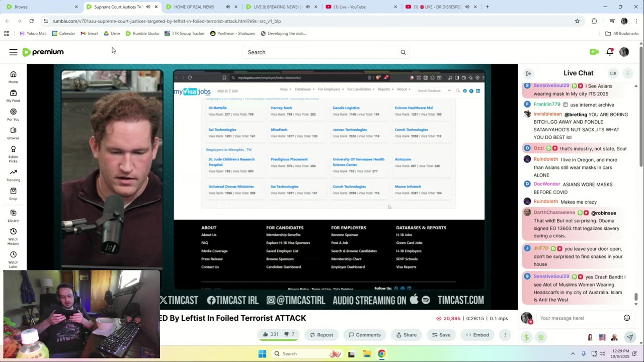Image resolution: width=644 pixels, height=362 pixels.
Task: Open Trending in sidebar
Action: (x=13, y=175)
